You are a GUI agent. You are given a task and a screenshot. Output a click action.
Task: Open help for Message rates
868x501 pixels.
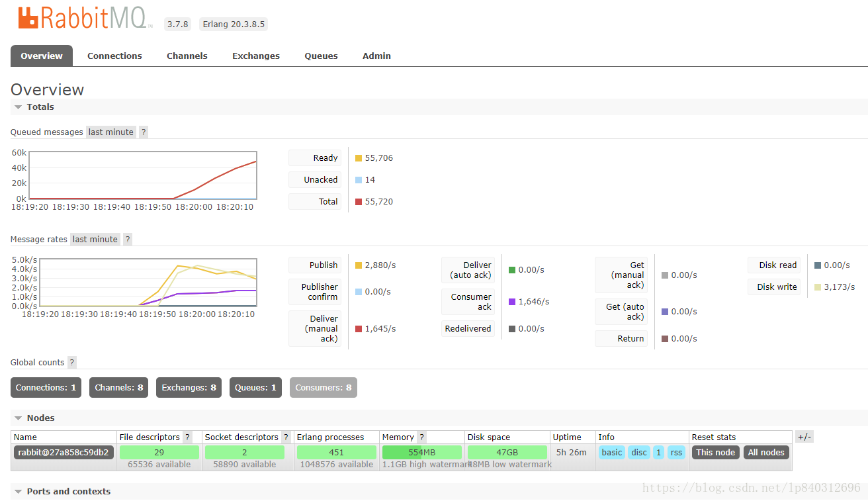point(128,239)
